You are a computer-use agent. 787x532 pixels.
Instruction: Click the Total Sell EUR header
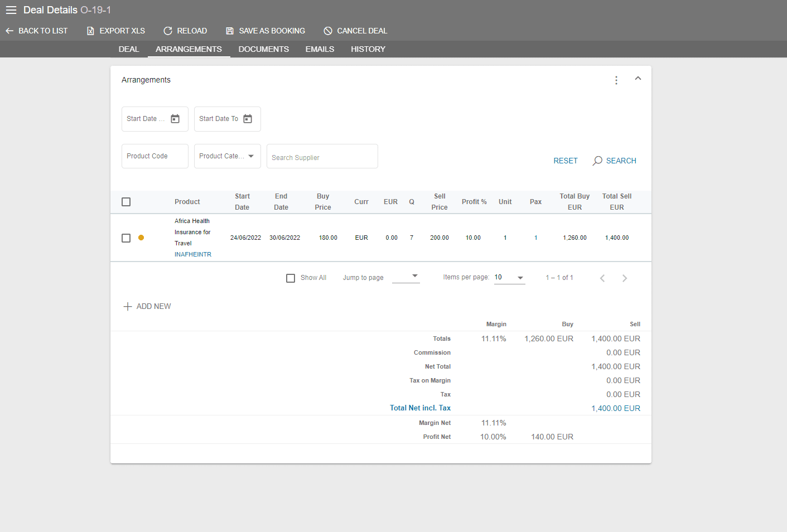(617, 202)
